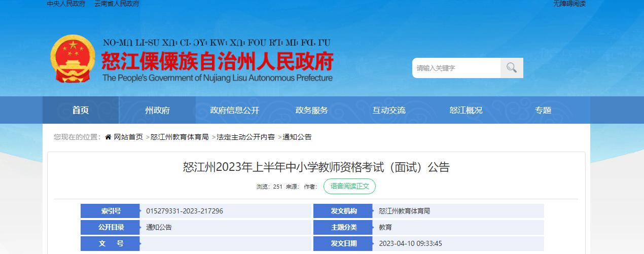Open 政务服务 navigation item
The width and height of the screenshot is (644, 254).
pos(312,111)
